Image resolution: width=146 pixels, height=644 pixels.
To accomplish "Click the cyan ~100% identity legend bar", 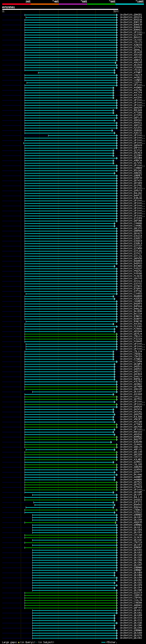I will pos(130,4).
